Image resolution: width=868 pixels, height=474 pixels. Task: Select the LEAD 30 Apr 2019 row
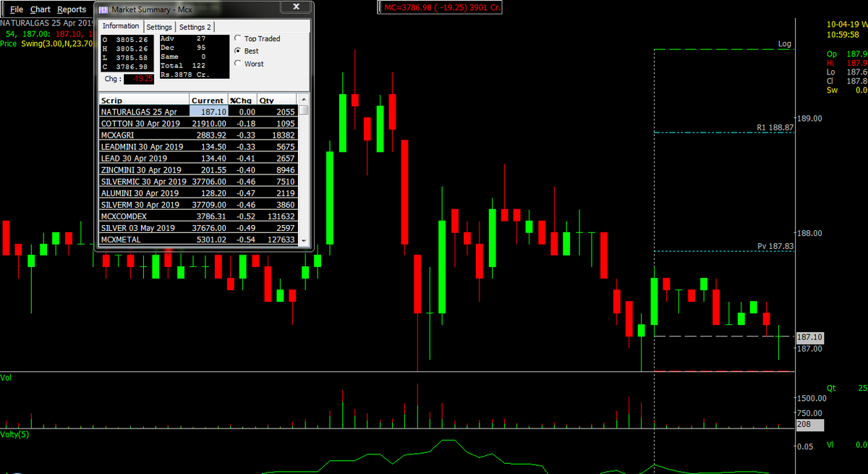click(x=198, y=158)
